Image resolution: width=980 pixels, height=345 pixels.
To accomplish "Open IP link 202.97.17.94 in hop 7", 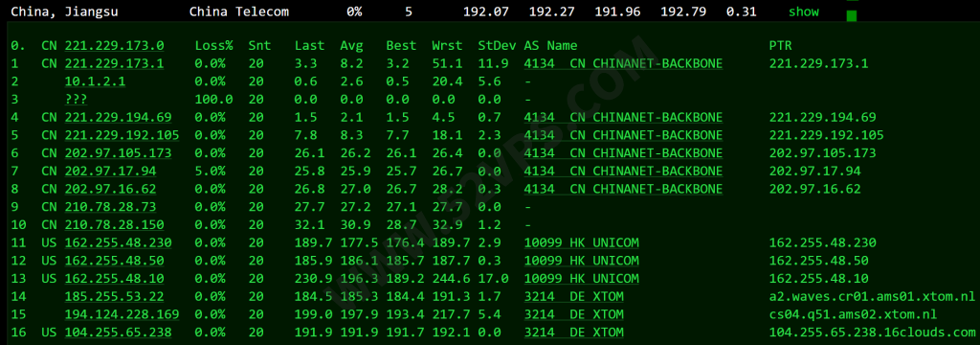I will pyautogui.click(x=111, y=171).
